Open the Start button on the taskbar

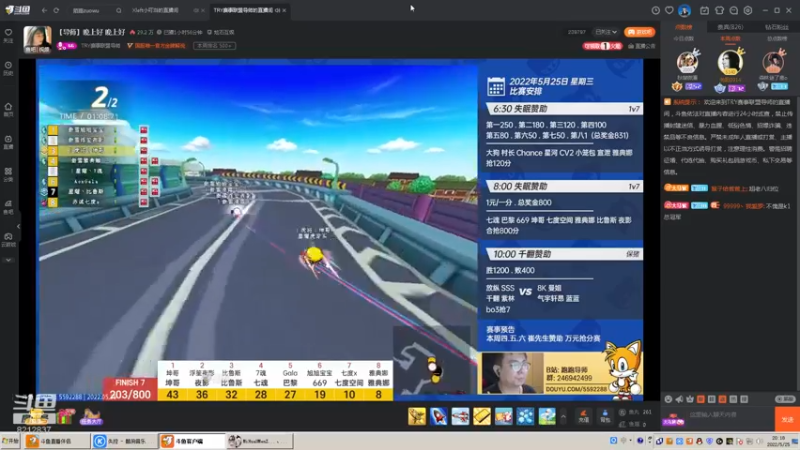[x=10, y=441]
